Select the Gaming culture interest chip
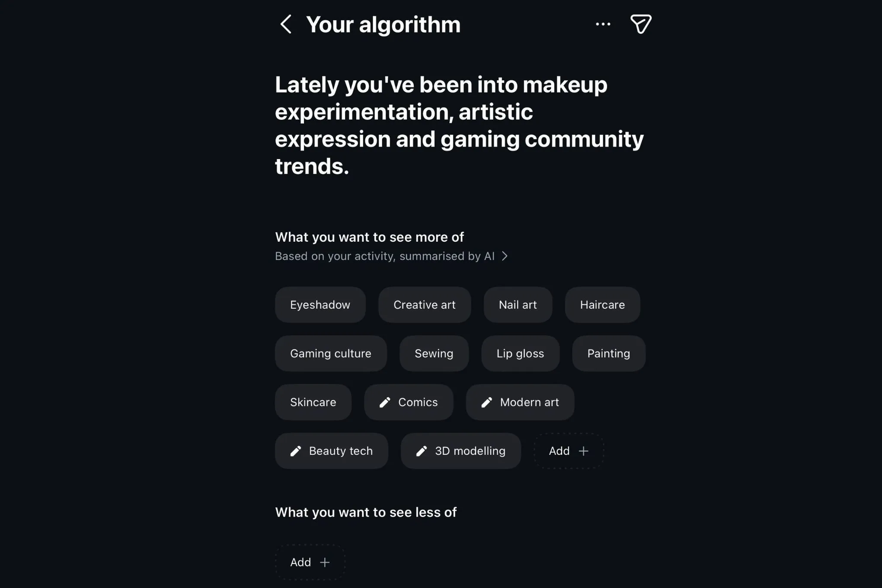Viewport: 882px width, 588px height. coord(331,353)
